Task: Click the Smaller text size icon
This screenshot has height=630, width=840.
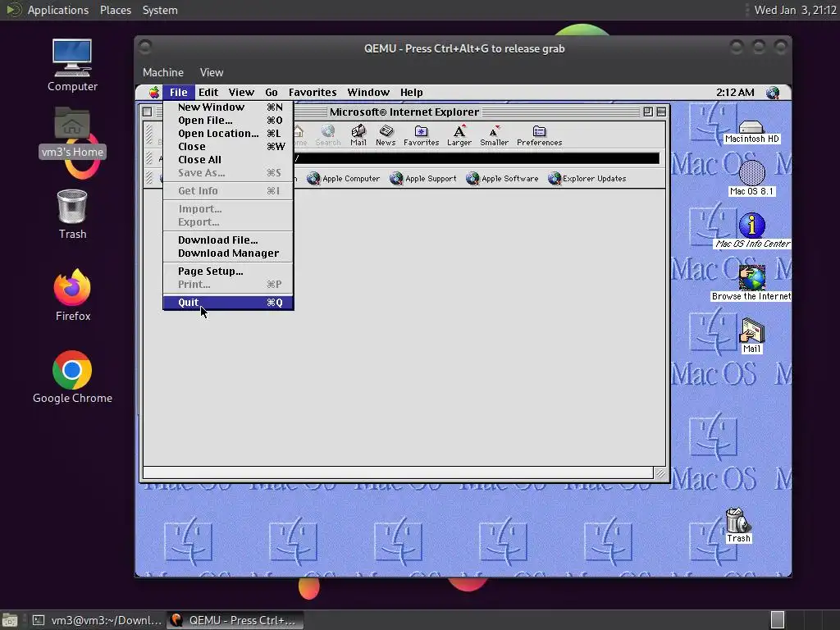Action: click(494, 135)
